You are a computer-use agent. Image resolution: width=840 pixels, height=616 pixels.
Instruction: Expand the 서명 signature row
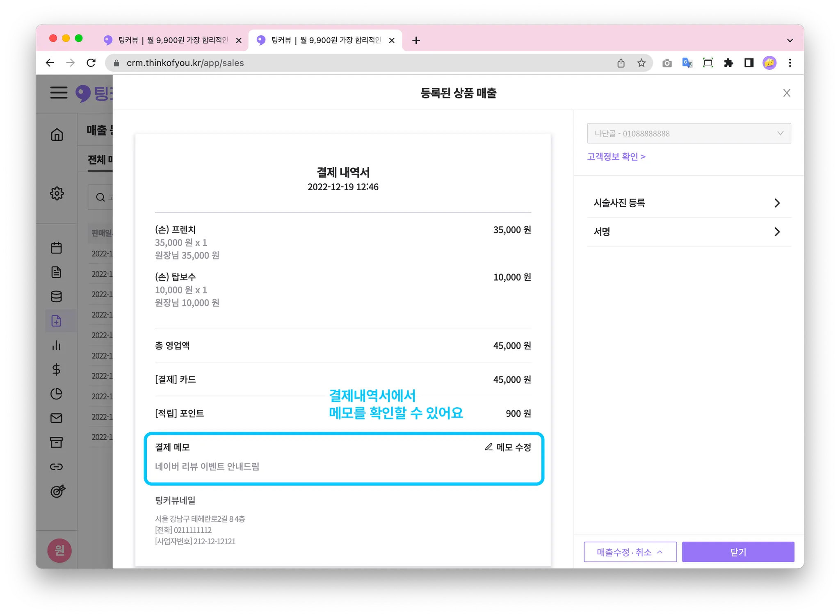(x=689, y=232)
